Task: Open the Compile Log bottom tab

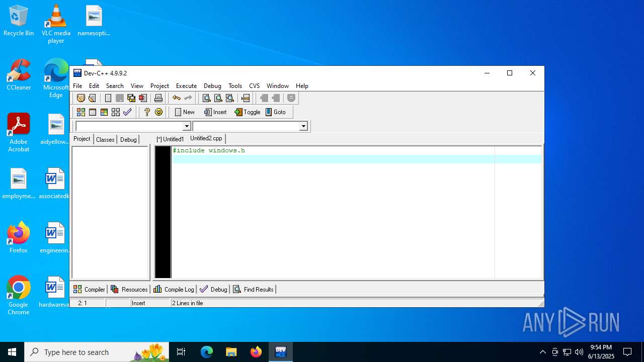Action: click(174, 289)
